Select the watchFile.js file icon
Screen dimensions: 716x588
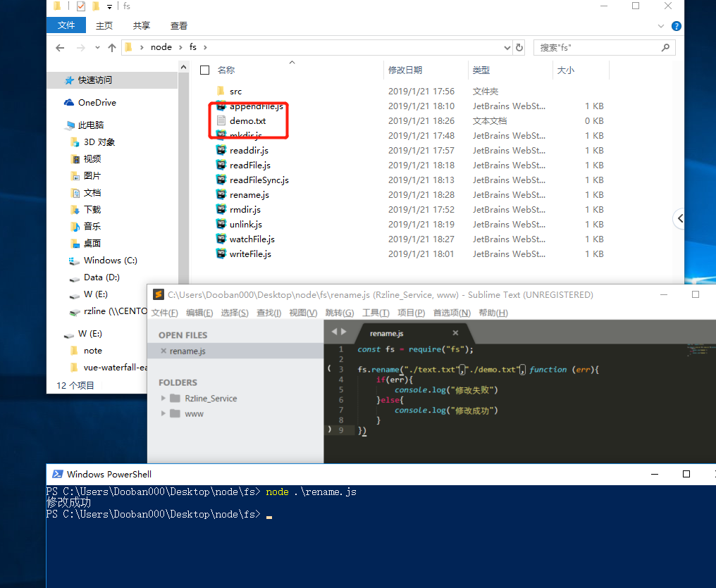click(221, 239)
